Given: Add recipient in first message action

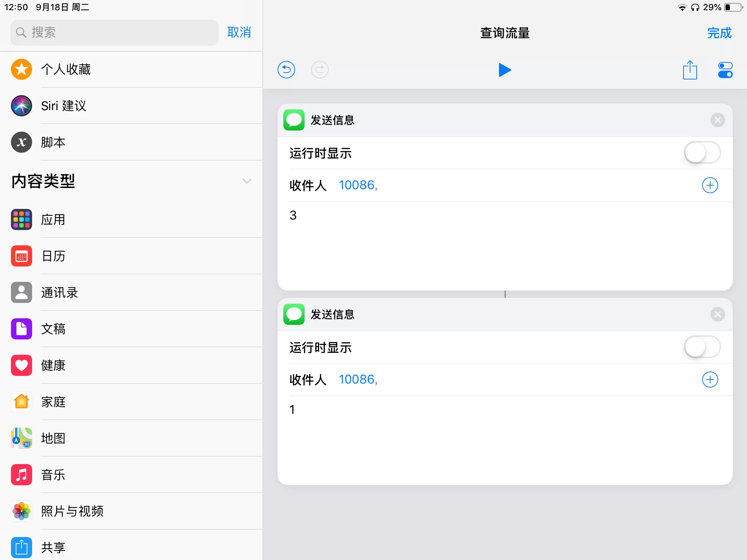Looking at the screenshot, I should (x=710, y=185).
